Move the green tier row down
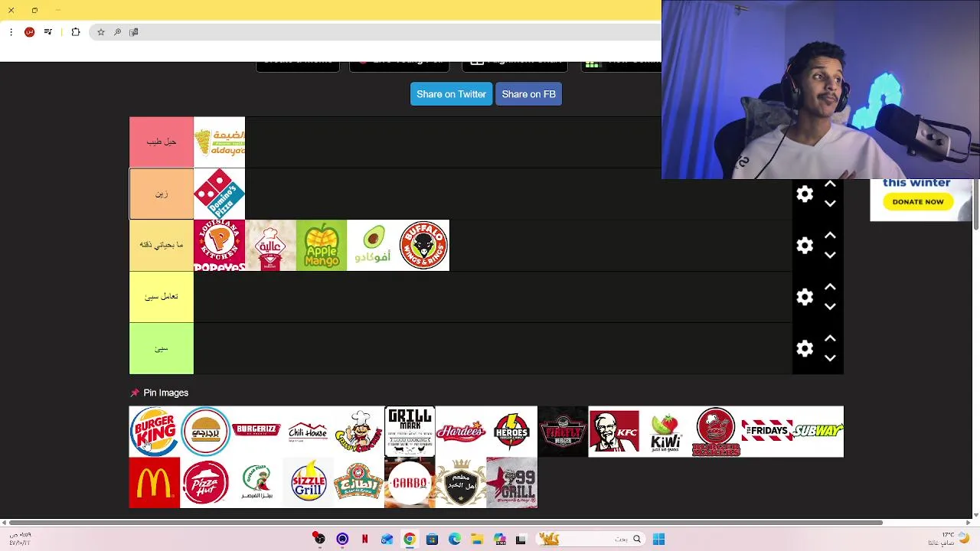The height and width of the screenshot is (551, 980). coord(830,358)
